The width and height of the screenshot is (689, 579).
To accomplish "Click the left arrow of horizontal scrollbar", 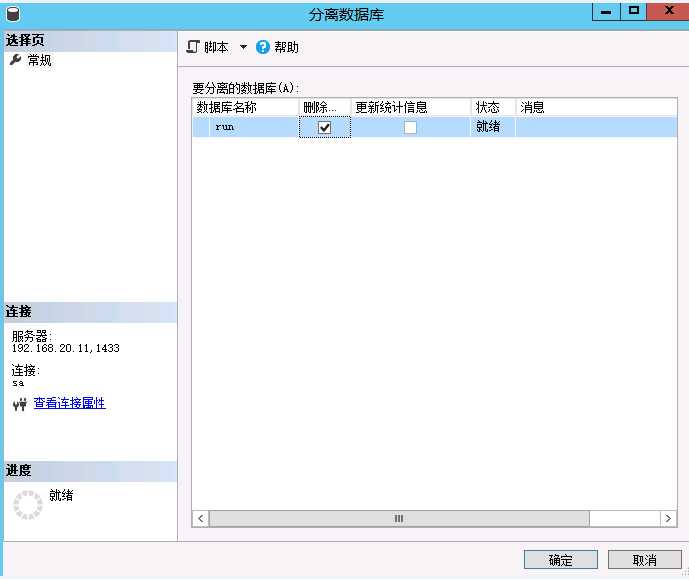I will [x=201, y=518].
